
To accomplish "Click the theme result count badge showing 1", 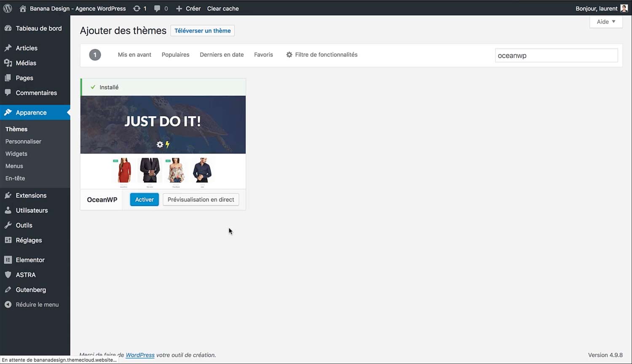I will [x=95, y=55].
